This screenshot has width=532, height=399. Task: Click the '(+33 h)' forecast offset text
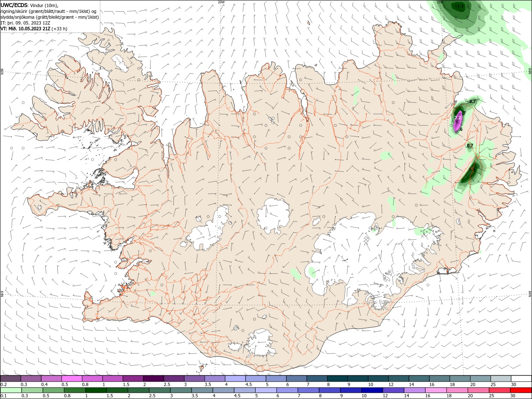point(59,29)
